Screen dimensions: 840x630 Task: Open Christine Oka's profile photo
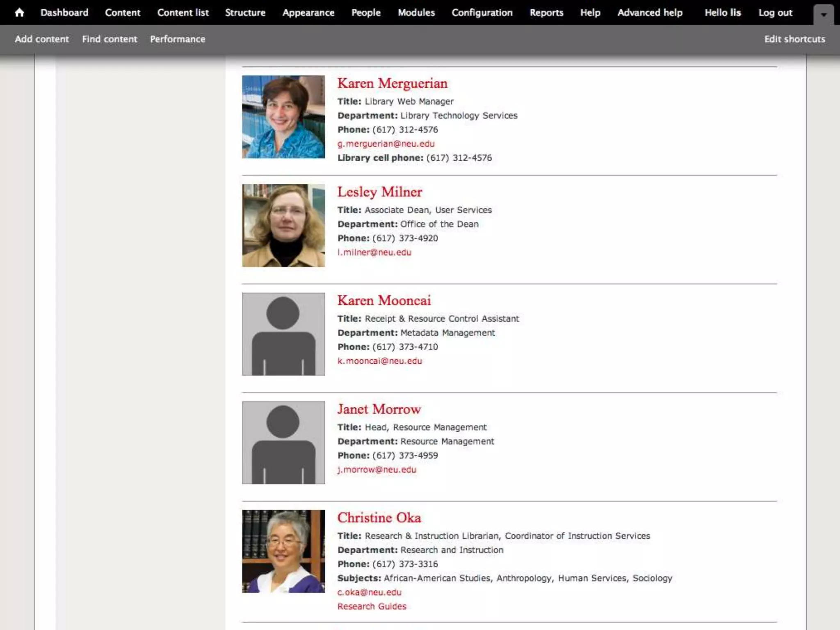tap(283, 551)
